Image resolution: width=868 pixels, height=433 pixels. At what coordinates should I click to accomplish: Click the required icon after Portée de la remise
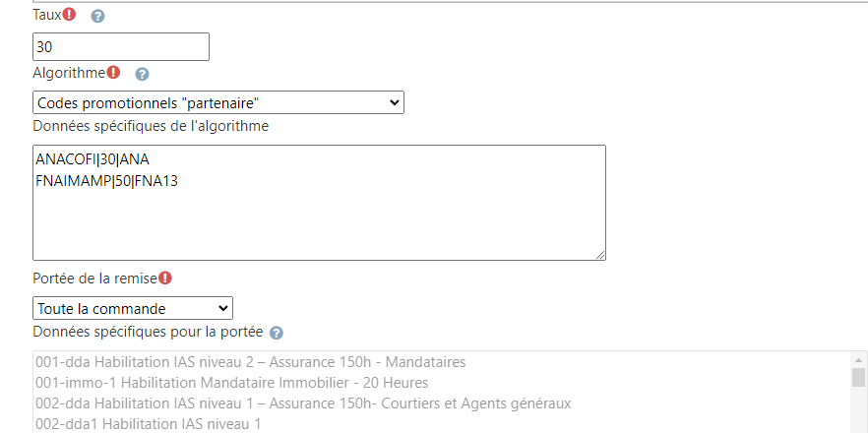coord(165,278)
